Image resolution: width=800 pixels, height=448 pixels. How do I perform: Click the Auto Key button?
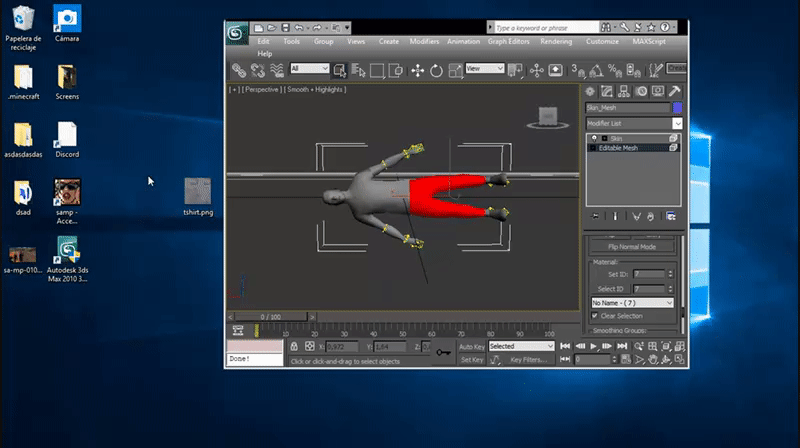471,346
